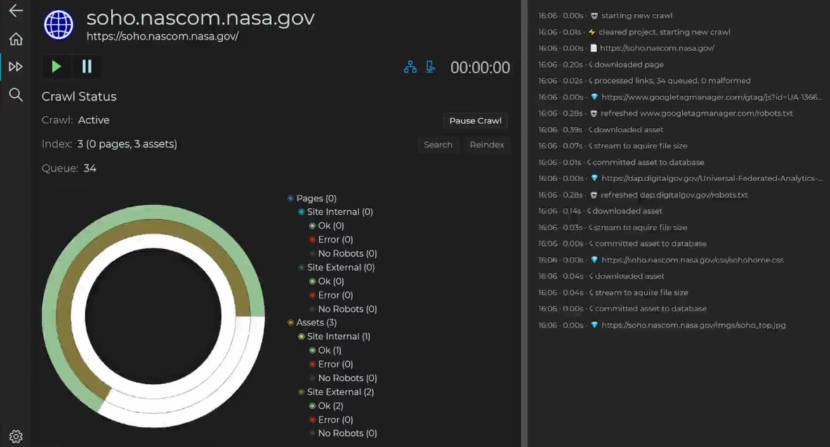The width and height of the screenshot is (830, 447).
Task: Toggle Error (0) under Assets Site External
Action: [x=331, y=419]
